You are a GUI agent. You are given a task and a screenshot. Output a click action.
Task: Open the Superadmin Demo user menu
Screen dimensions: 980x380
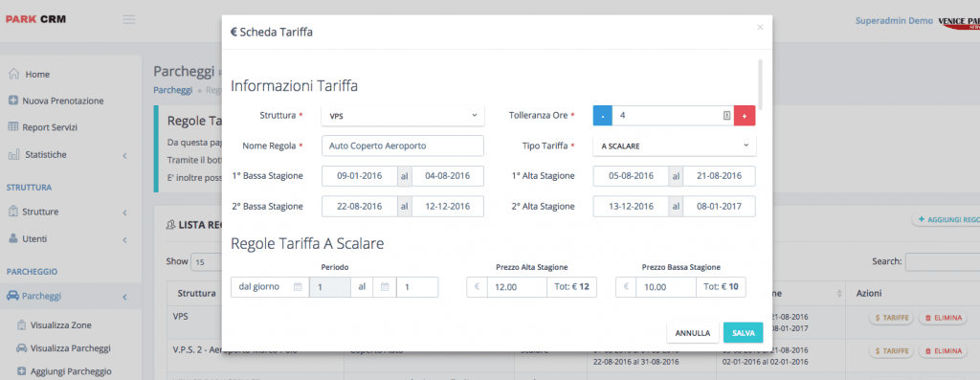pos(894,21)
